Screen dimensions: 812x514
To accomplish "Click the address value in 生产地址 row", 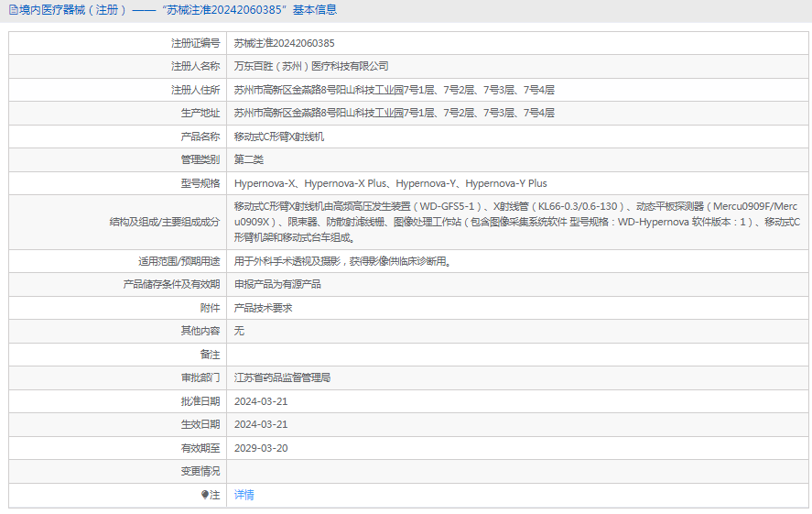I will coord(394,113).
